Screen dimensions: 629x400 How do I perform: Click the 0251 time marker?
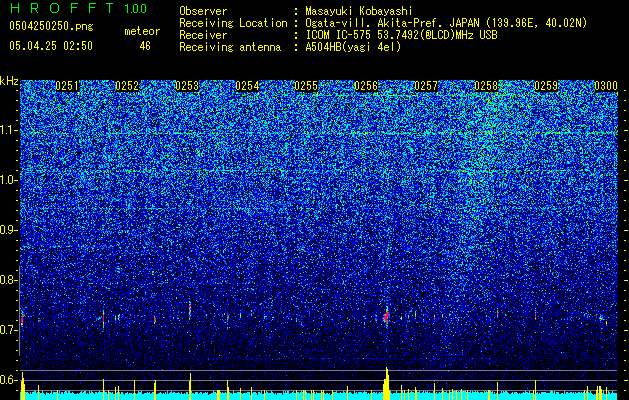(67, 86)
